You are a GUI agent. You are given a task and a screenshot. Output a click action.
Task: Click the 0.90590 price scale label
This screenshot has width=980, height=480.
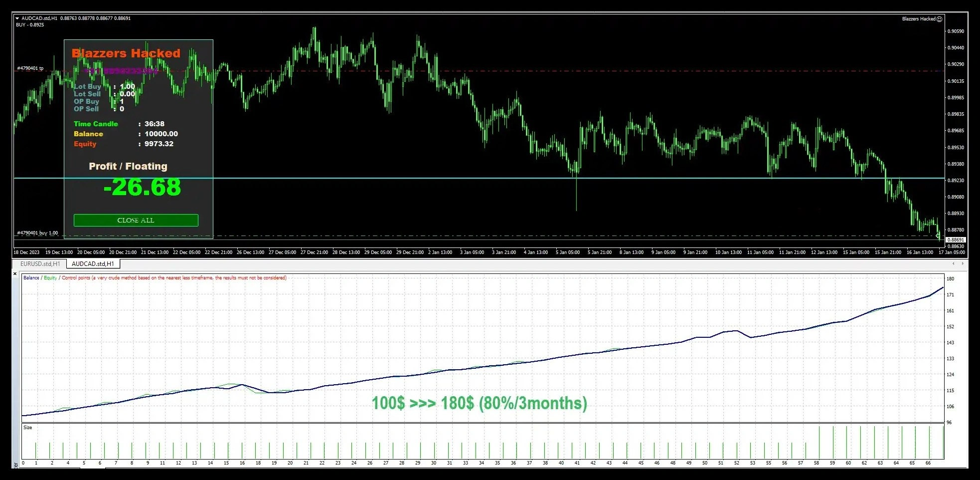pos(955,31)
